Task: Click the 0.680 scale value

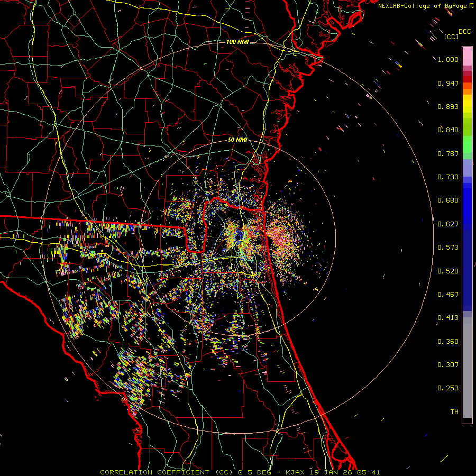Action: [448, 200]
